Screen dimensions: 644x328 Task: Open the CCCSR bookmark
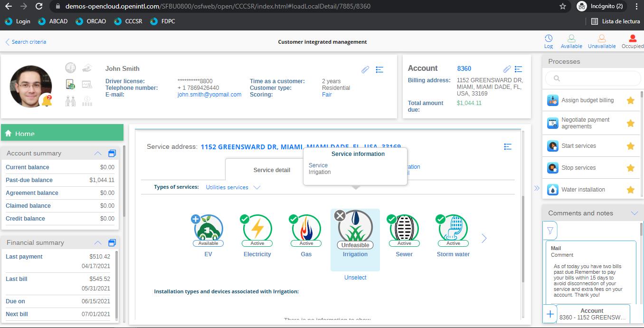pos(128,21)
